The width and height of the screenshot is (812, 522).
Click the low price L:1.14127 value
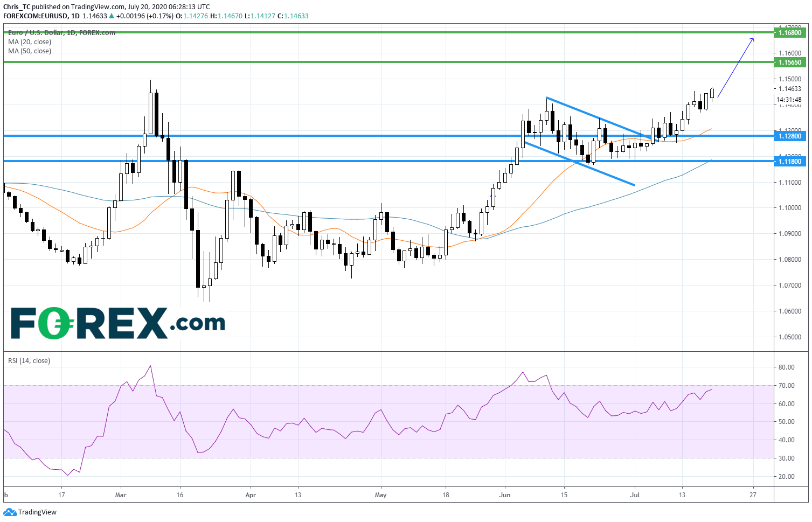(260, 16)
